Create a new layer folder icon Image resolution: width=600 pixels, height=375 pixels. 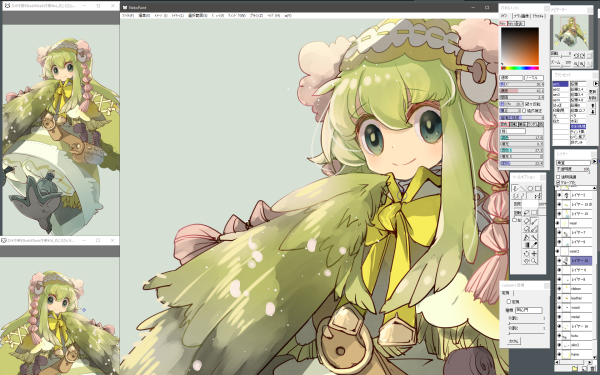pos(575,368)
